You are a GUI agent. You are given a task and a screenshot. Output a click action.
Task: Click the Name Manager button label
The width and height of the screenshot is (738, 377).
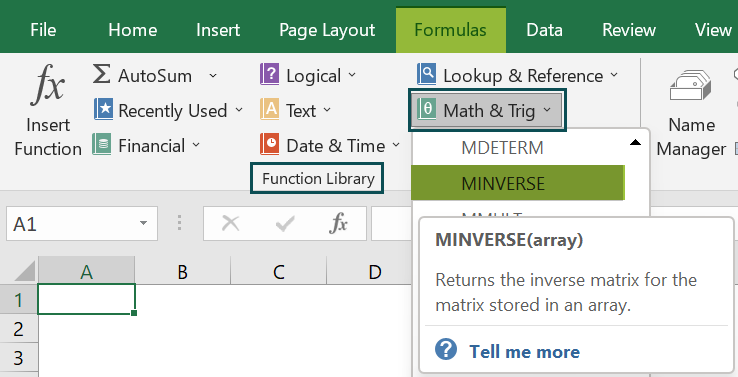click(691, 137)
